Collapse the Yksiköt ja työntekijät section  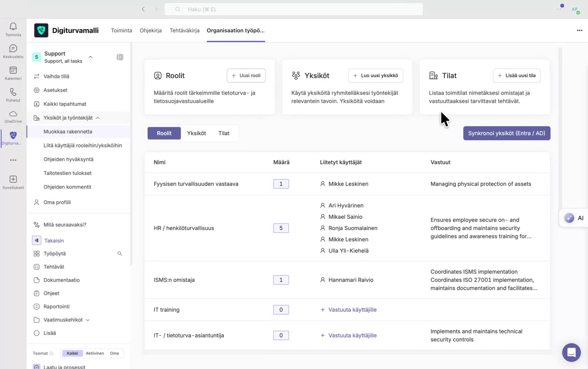[98, 118]
